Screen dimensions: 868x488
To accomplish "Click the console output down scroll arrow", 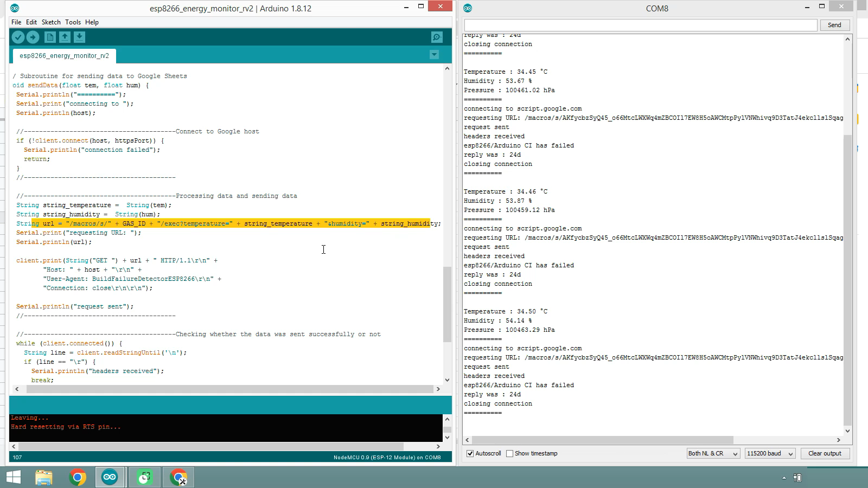I will [x=447, y=437].
